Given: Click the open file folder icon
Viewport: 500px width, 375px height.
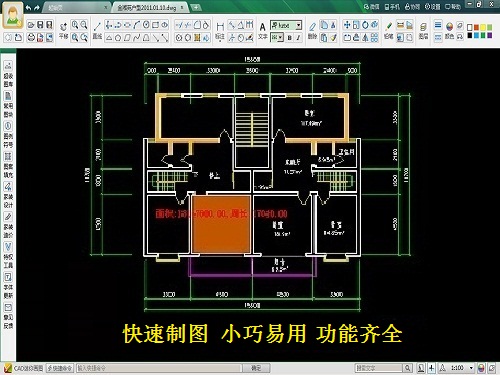Looking at the screenshot, I should point(31,25).
